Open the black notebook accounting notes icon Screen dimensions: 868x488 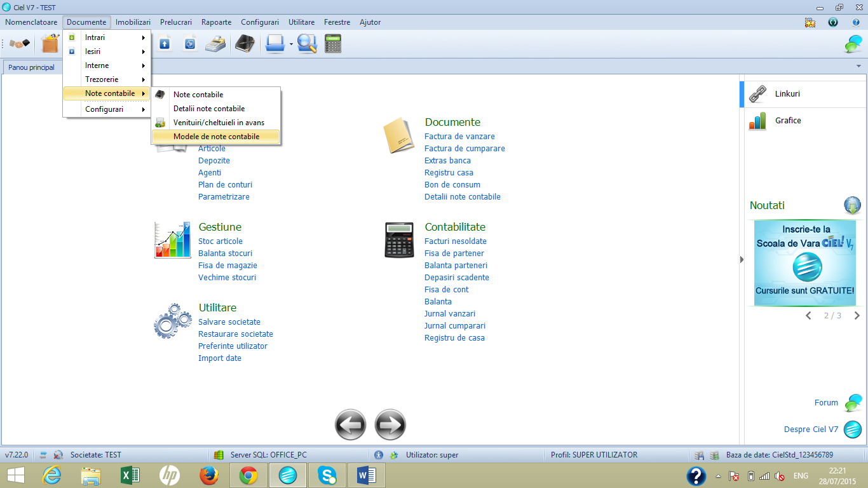pos(246,43)
